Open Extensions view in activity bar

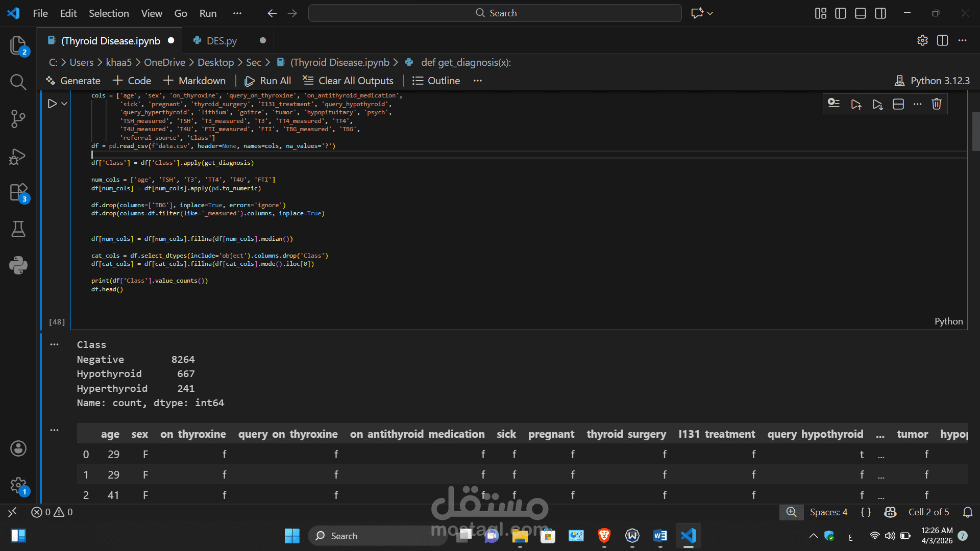(18, 193)
